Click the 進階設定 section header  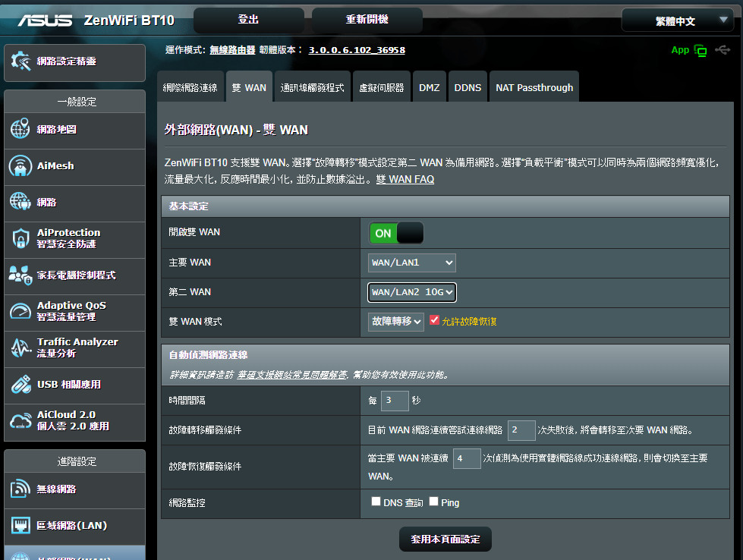point(77,461)
